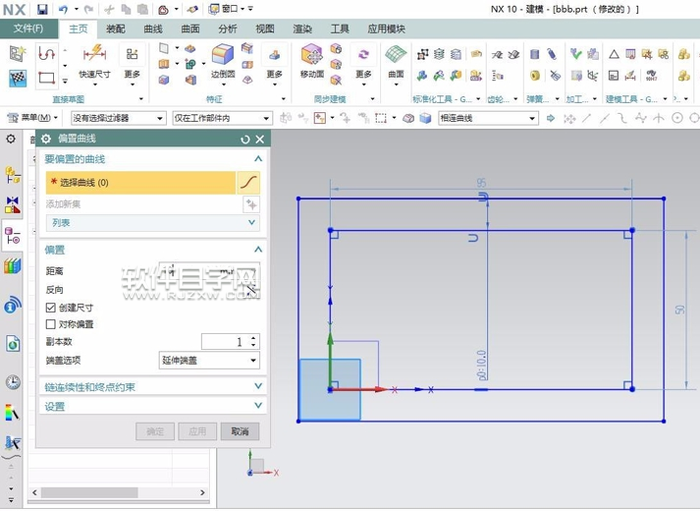Screen dimensions: 700x511
Task: Uncheck the 创建尺寸 checkbox
Action: (51, 308)
